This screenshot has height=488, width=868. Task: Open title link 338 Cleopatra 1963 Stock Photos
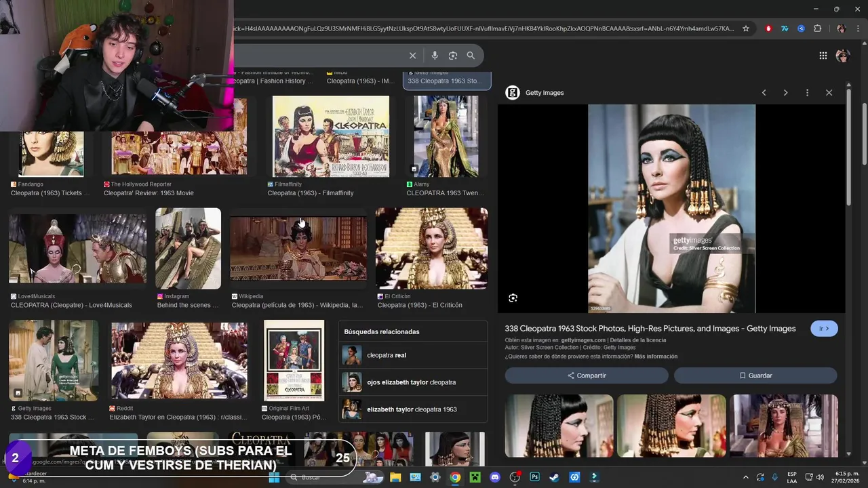coord(650,329)
